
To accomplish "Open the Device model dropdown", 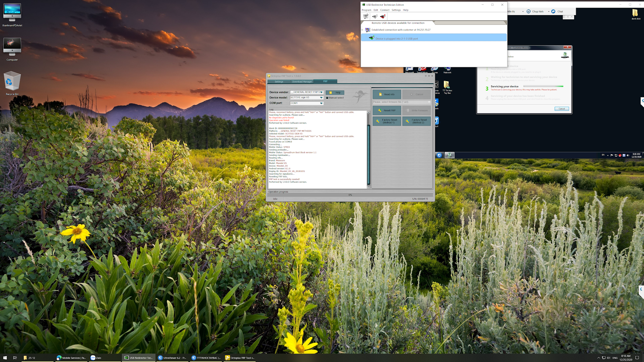I will pos(321,97).
